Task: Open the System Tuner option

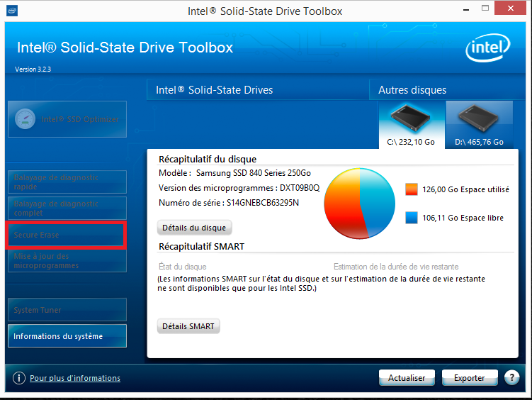Action: click(67, 310)
